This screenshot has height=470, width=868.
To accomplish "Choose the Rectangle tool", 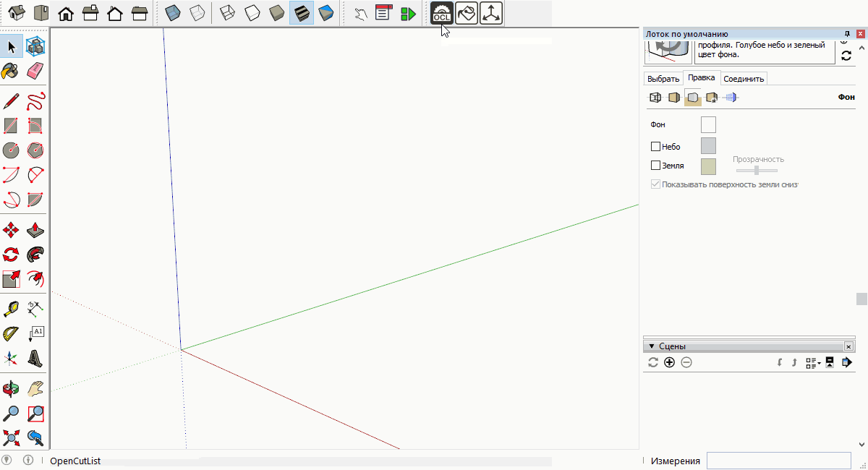I will click(x=11, y=126).
